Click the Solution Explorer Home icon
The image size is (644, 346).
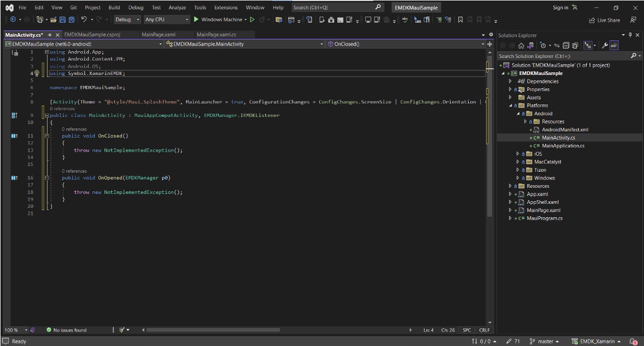(521, 46)
